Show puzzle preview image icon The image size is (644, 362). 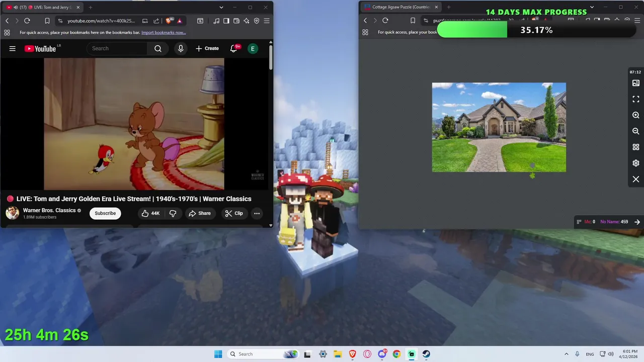[636, 83]
